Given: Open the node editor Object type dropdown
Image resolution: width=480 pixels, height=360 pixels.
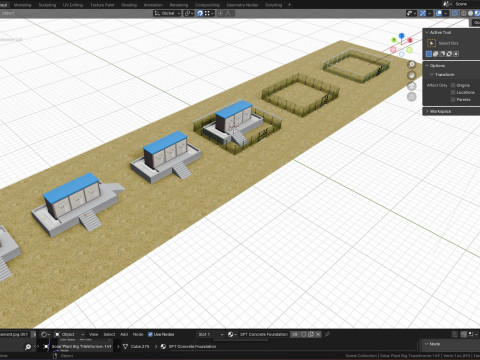Looking at the screenshot, I should pyautogui.click(x=69, y=334).
